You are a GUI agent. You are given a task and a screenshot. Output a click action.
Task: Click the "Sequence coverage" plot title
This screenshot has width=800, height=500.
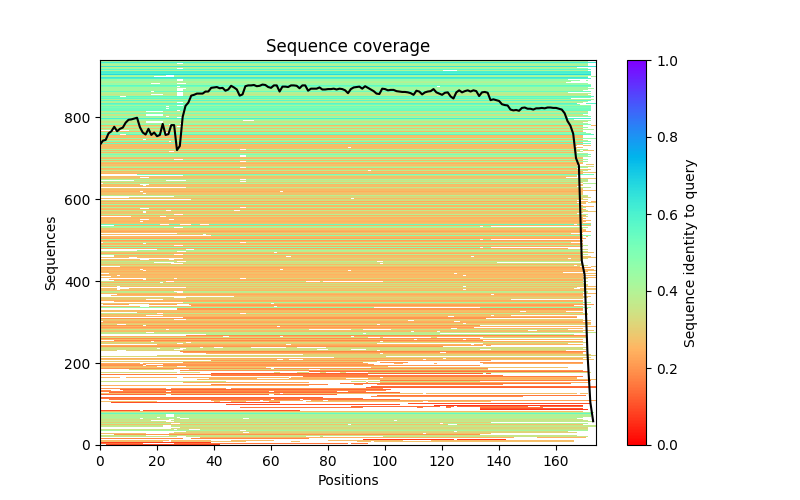[347, 47]
